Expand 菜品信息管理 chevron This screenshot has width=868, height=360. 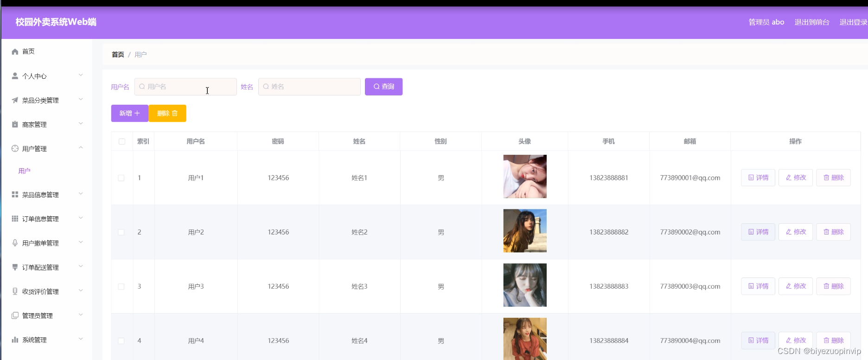(x=81, y=194)
